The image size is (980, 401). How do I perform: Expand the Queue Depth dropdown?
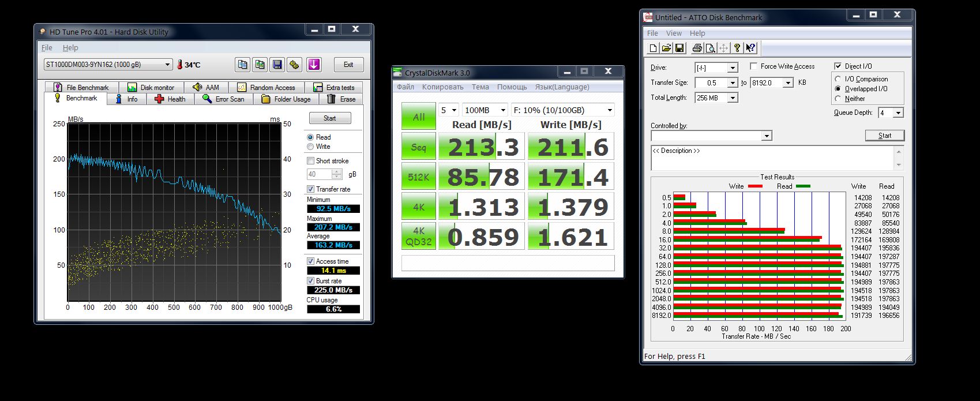[898, 113]
